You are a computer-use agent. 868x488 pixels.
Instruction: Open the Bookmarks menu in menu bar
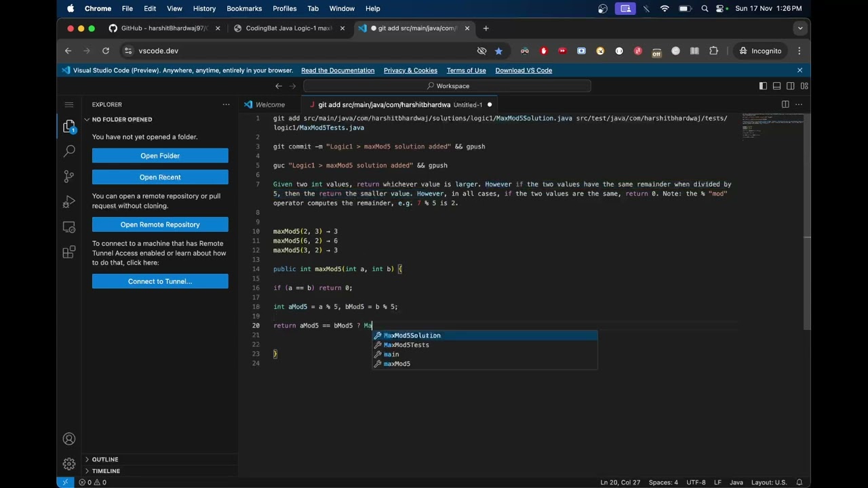click(x=244, y=9)
